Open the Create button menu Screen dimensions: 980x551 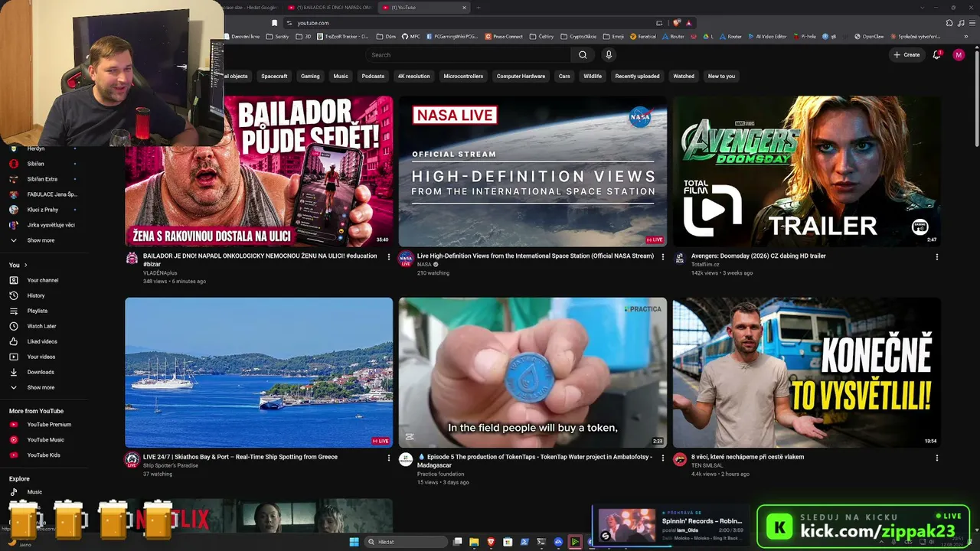(906, 55)
